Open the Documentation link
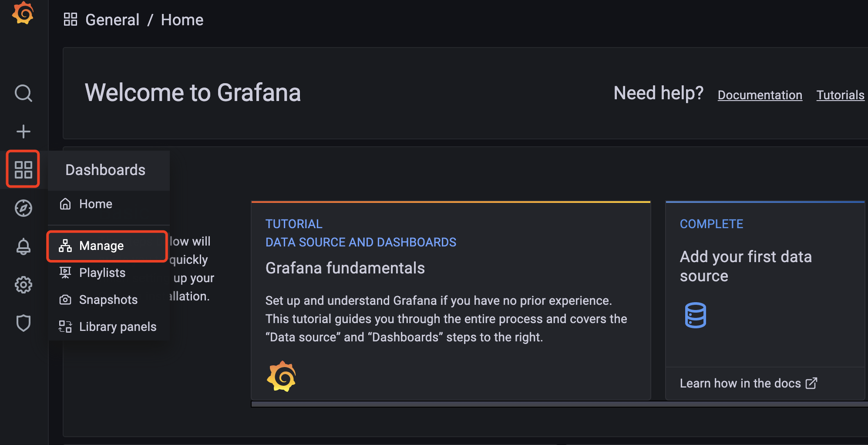The image size is (868, 445). point(760,95)
